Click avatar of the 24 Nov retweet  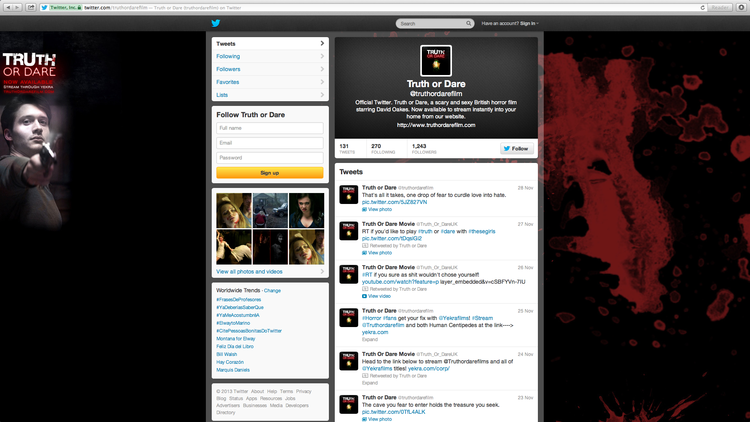(x=349, y=361)
